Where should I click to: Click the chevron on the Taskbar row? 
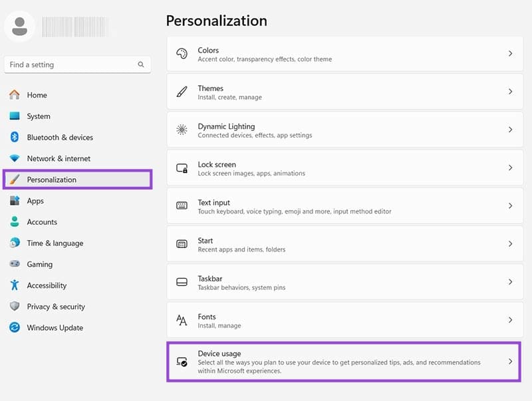coord(510,282)
